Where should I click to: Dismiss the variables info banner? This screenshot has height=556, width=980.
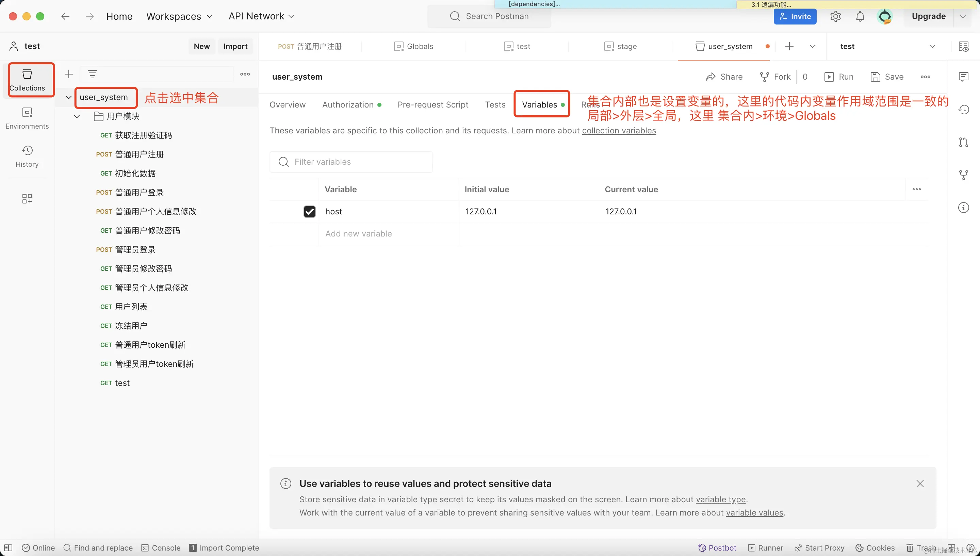tap(920, 484)
